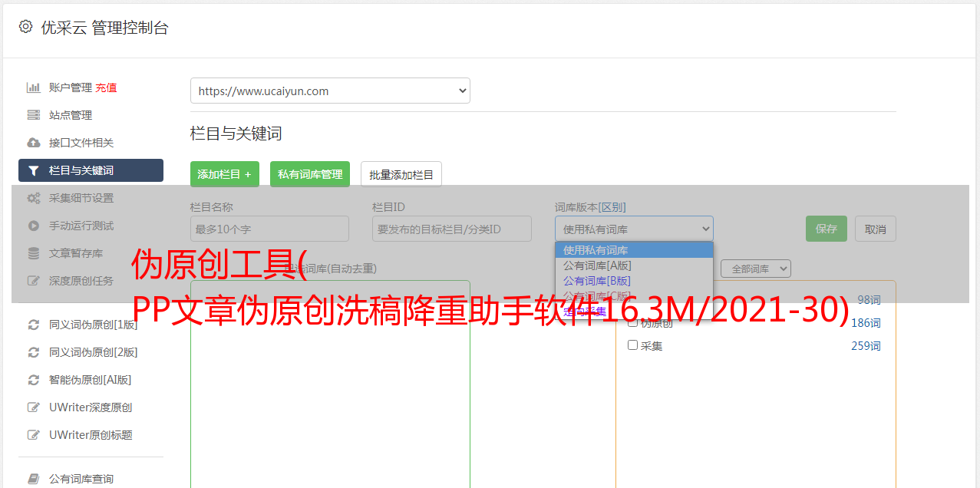980x488 pixels.
Task: Choose 使用私有词库 in the dropdown list
Action: pyautogui.click(x=634, y=250)
